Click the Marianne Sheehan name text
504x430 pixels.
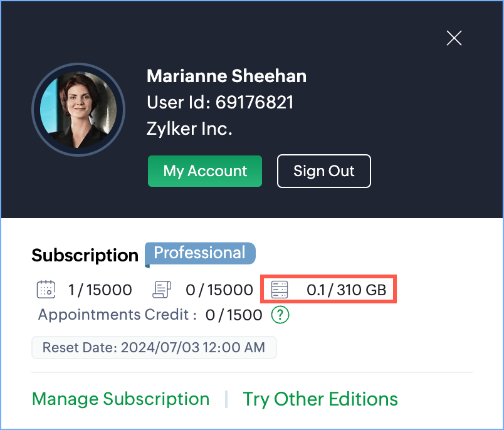click(226, 76)
